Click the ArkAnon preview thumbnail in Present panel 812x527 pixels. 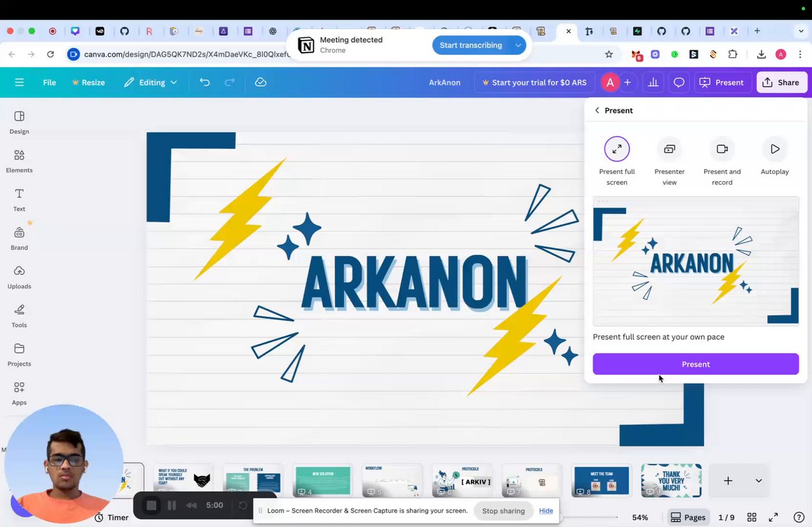coord(696,261)
